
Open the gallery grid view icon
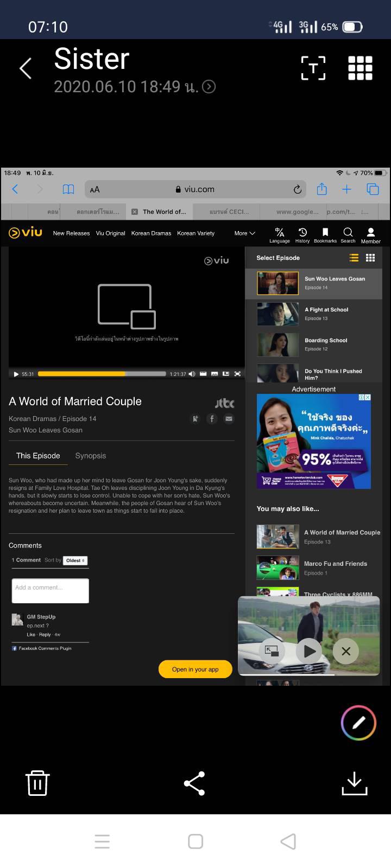pyautogui.click(x=360, y=68)
